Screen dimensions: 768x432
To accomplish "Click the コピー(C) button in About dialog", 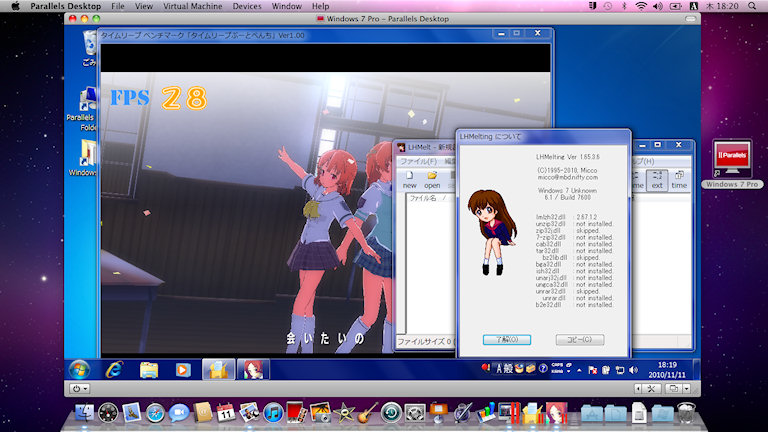I will [579, 339].
